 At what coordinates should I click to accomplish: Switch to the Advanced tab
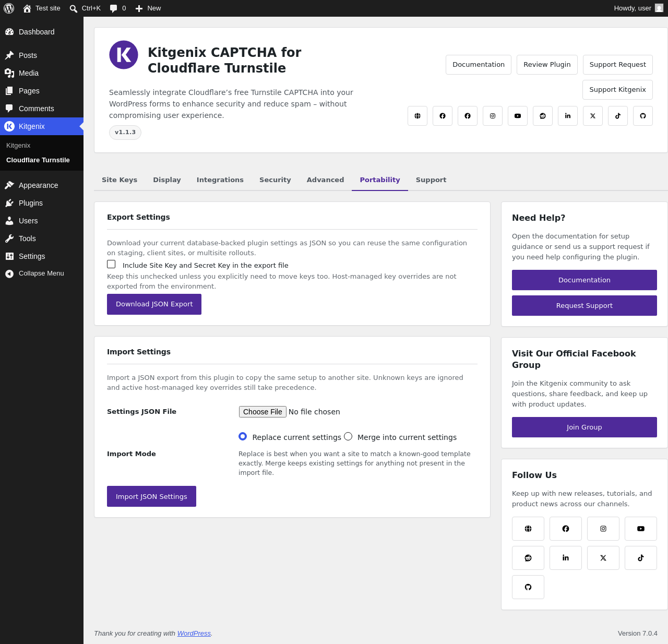click(325, 180)
